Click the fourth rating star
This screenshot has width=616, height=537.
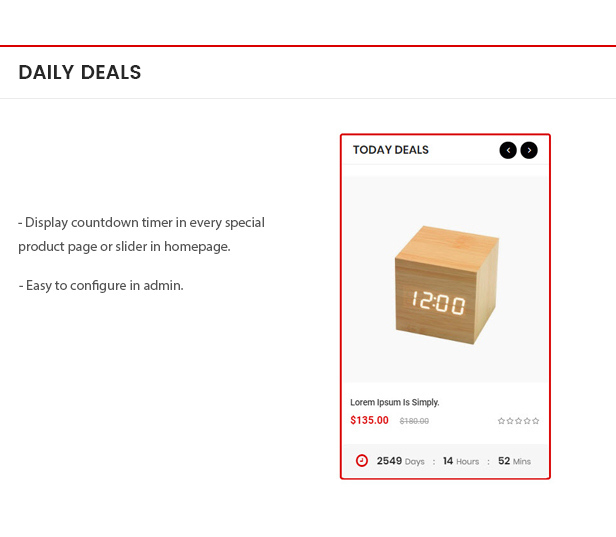click(x=528, y=421)
